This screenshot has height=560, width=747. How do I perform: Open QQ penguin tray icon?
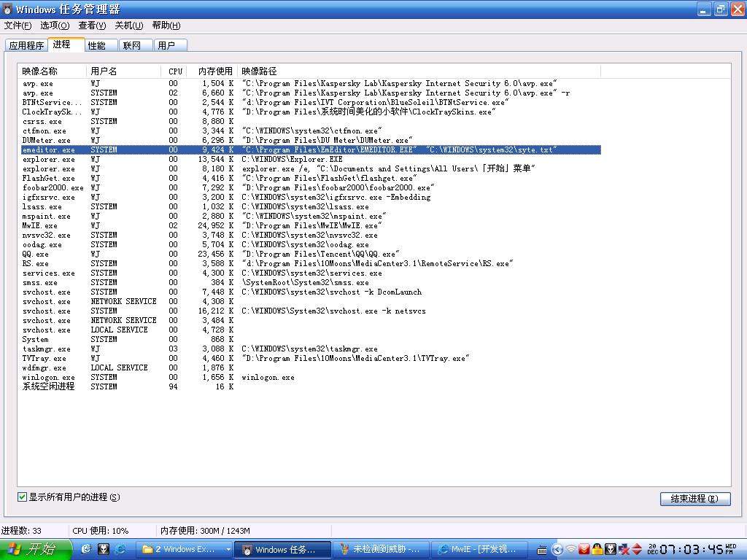point(597,550)
